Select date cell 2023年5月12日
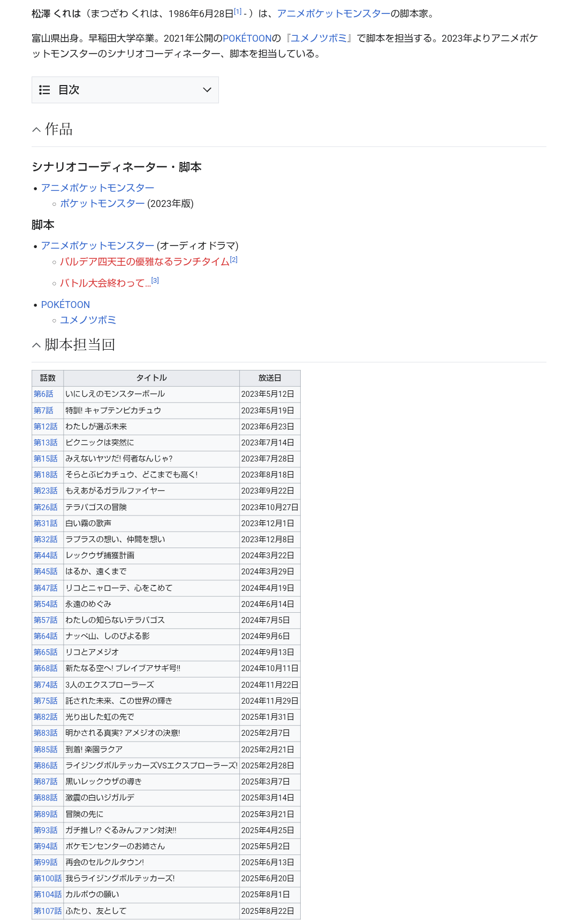Image resolution: width=578 pixels, height=924 pixels. [270, 394]
